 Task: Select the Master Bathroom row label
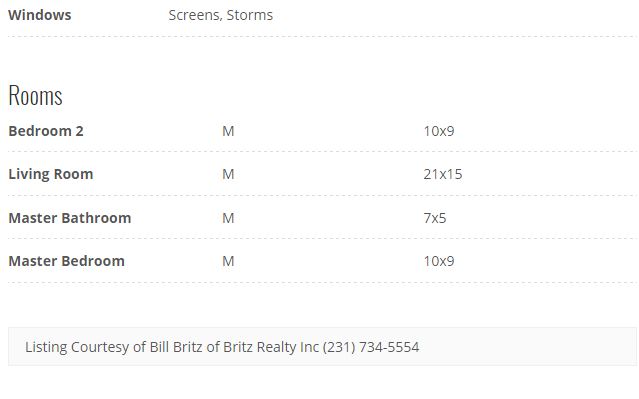click(x=70, y=218)
